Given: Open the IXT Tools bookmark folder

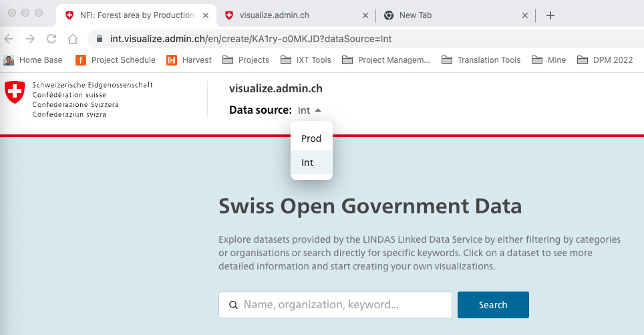Looking at the screenshot, I should (x=305, y=60).
